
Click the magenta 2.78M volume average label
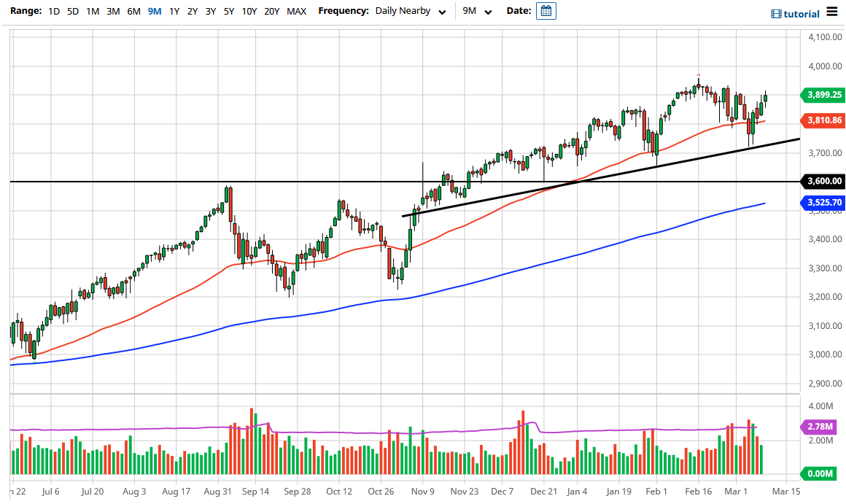click(x=820, y=425)
